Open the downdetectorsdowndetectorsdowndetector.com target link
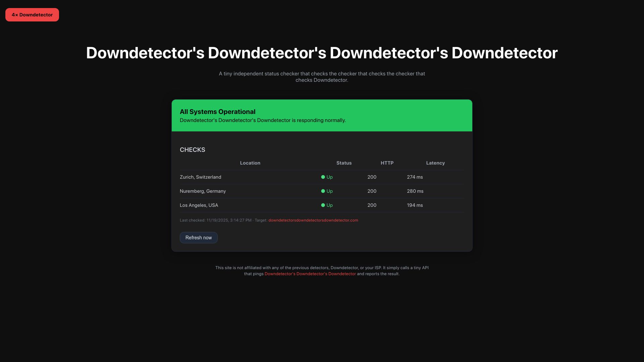 click(313, 220)
